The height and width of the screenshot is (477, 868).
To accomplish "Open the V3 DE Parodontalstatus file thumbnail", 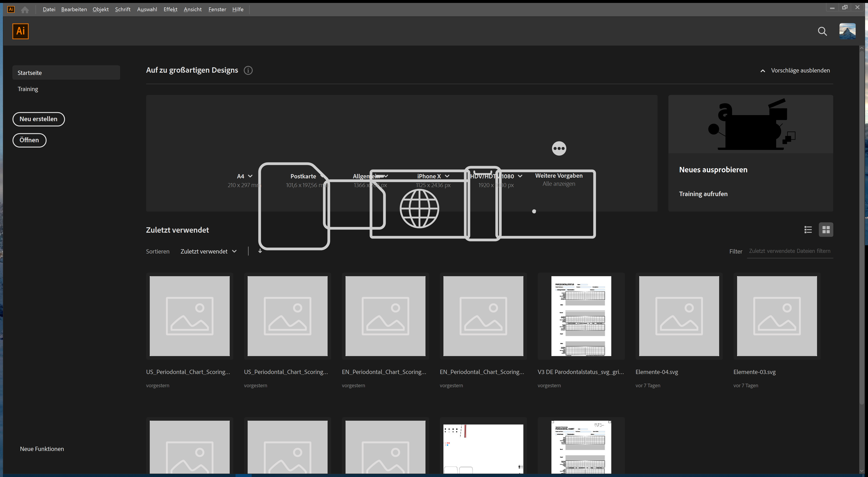I will point(581,316).
